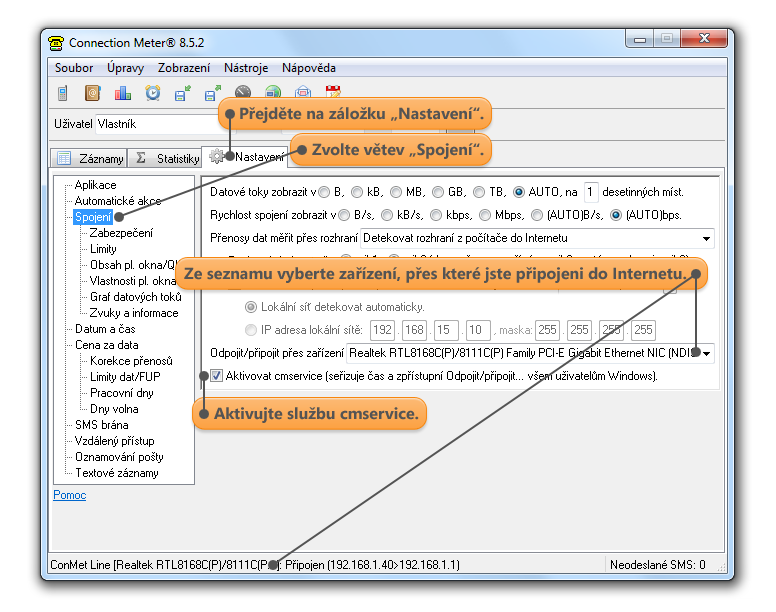776x612 pixels.
Task: Select 'Lokální síť detekovat automaticky' option
Action: 251,307
